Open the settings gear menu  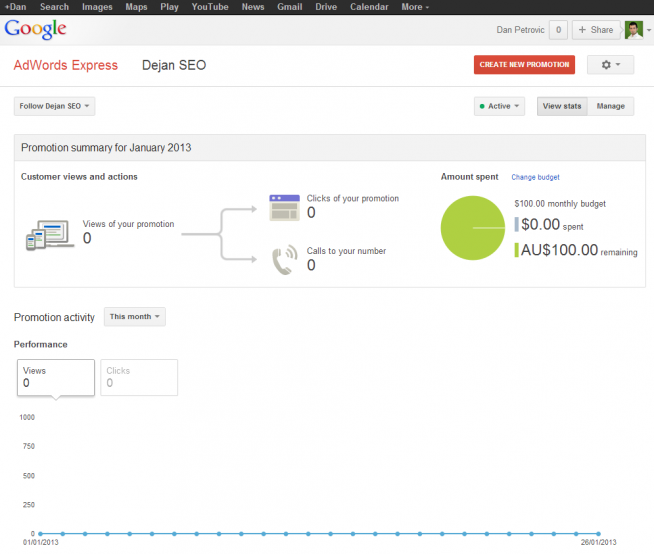click(x=610, y=65)
